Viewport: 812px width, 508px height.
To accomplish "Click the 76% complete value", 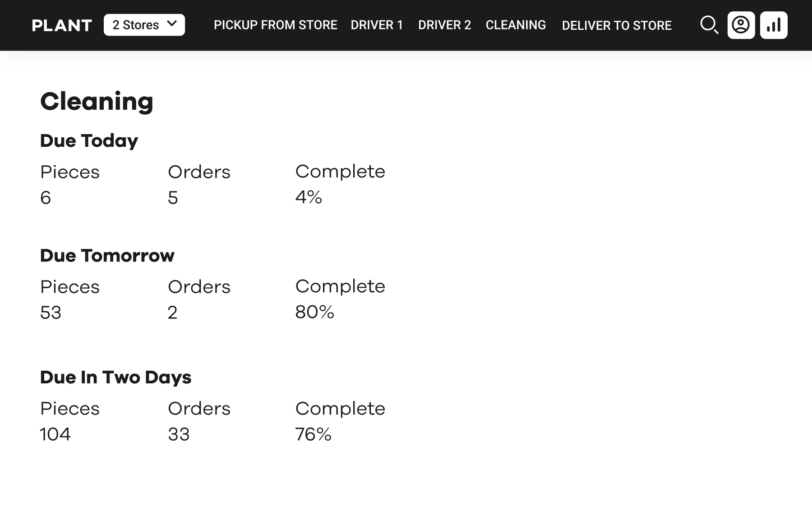I will [x=313, y=434].
